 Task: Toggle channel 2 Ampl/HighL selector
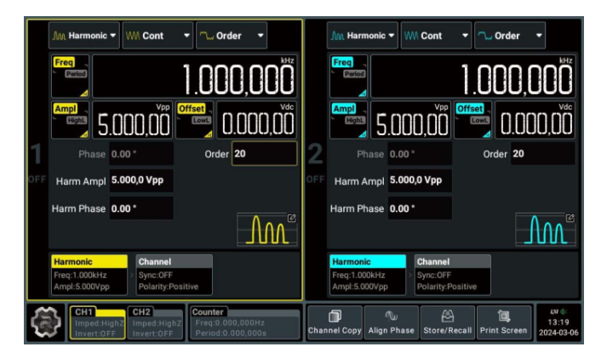pos(348,120)
